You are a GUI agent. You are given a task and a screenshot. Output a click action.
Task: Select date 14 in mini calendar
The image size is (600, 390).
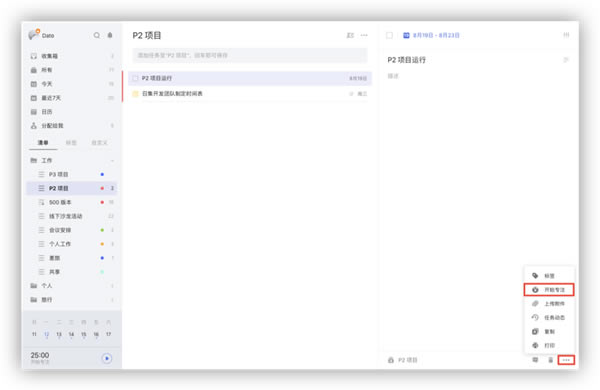click(71, 334)
